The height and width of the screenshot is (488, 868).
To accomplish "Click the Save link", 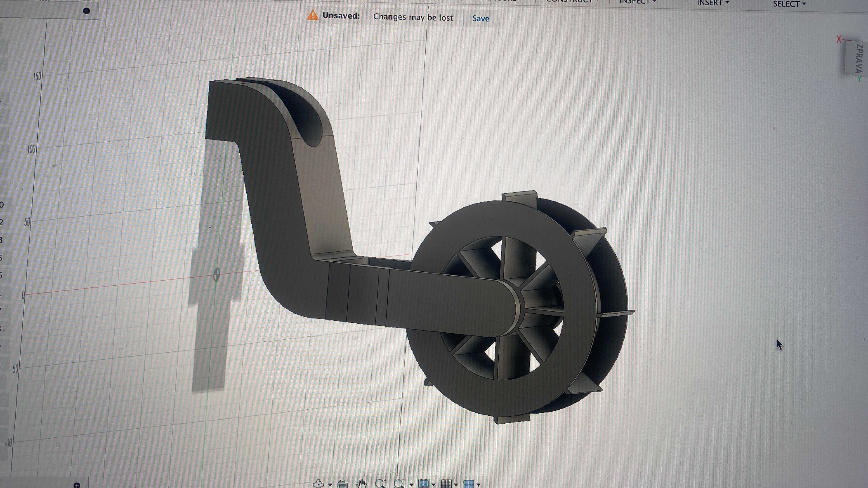I will click(481, 19).
